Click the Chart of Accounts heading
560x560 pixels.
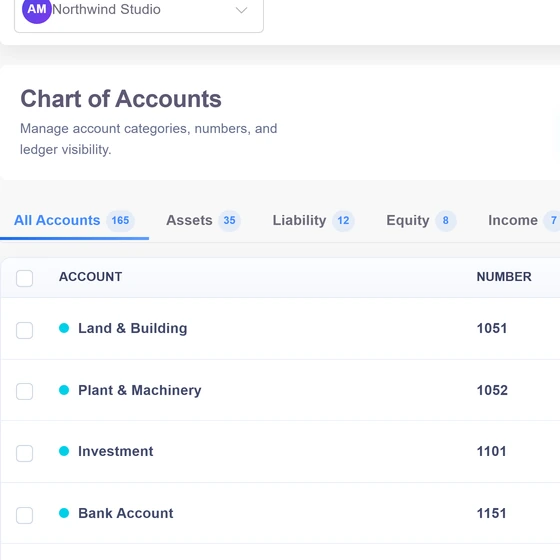tap(121, 99)
